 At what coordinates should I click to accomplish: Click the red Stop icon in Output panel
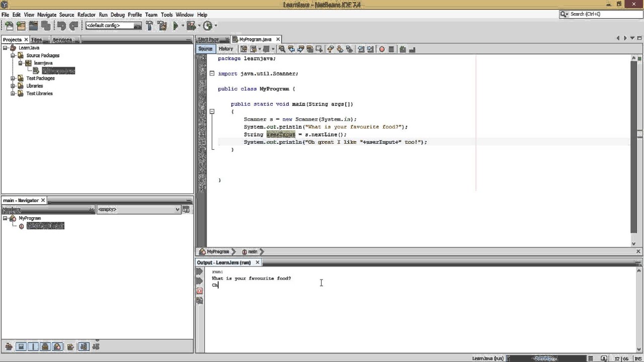tap(200, 291)
